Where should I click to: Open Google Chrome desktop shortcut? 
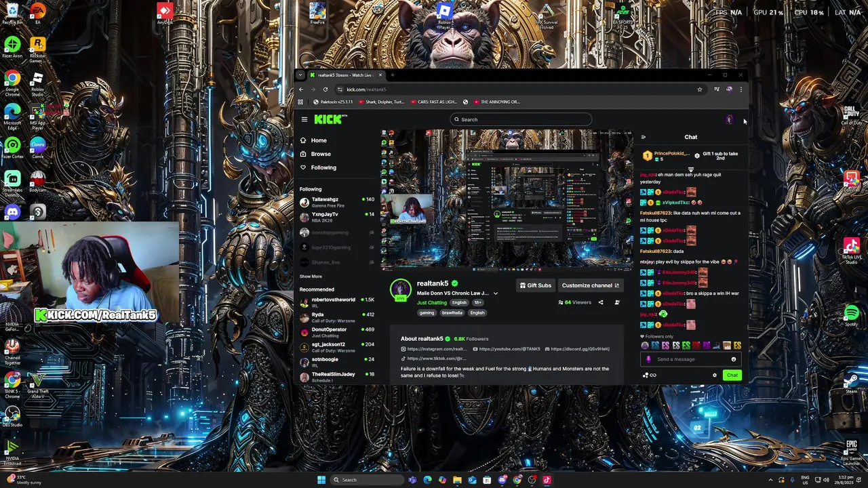point(12,83)
